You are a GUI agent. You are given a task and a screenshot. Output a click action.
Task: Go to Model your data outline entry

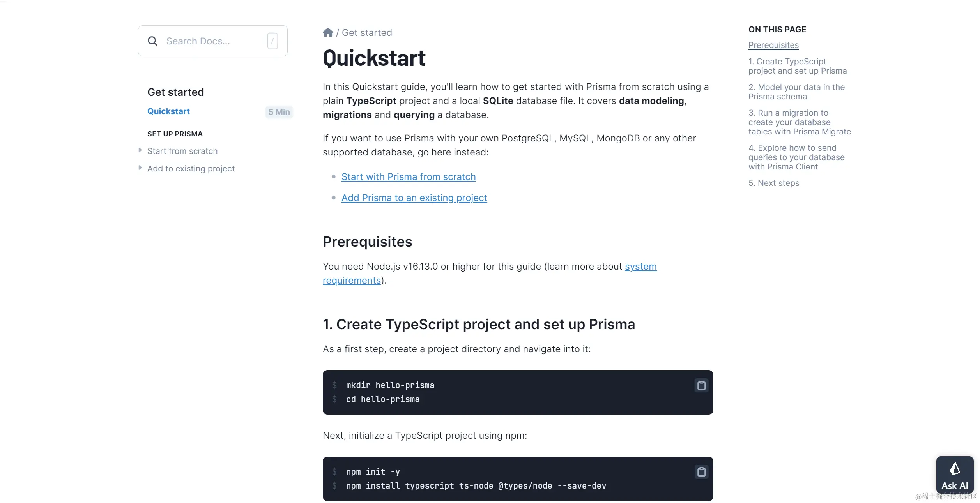(796, 92)
